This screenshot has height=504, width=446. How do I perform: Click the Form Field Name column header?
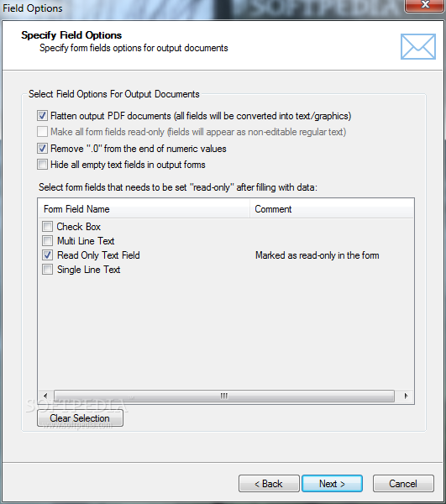point(144,209)
